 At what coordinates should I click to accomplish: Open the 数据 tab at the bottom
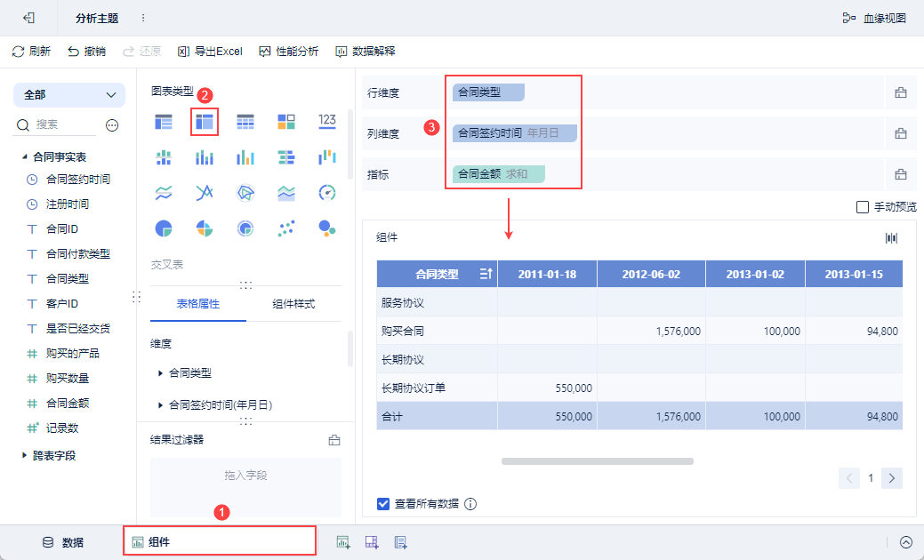click(62, 542)
